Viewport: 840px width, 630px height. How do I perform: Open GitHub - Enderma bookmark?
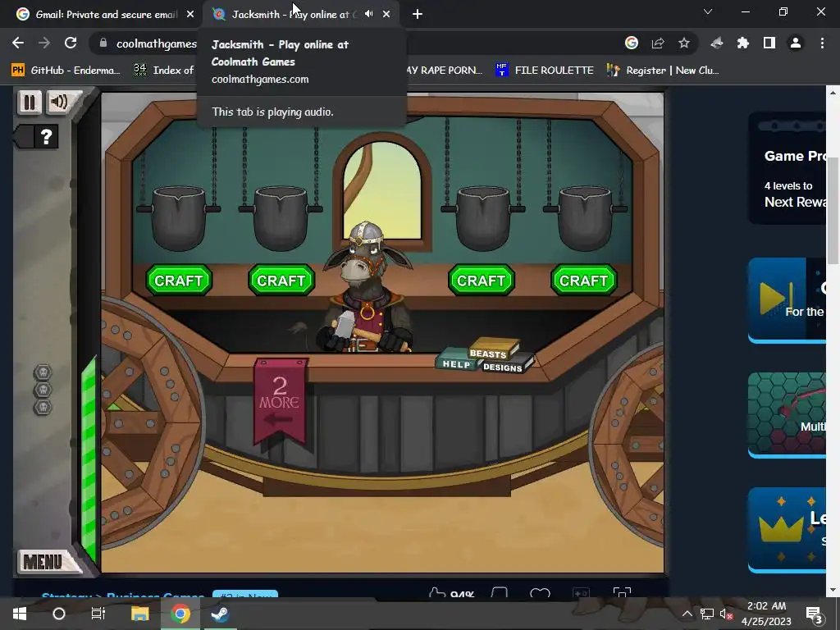(x=66, y=71)
